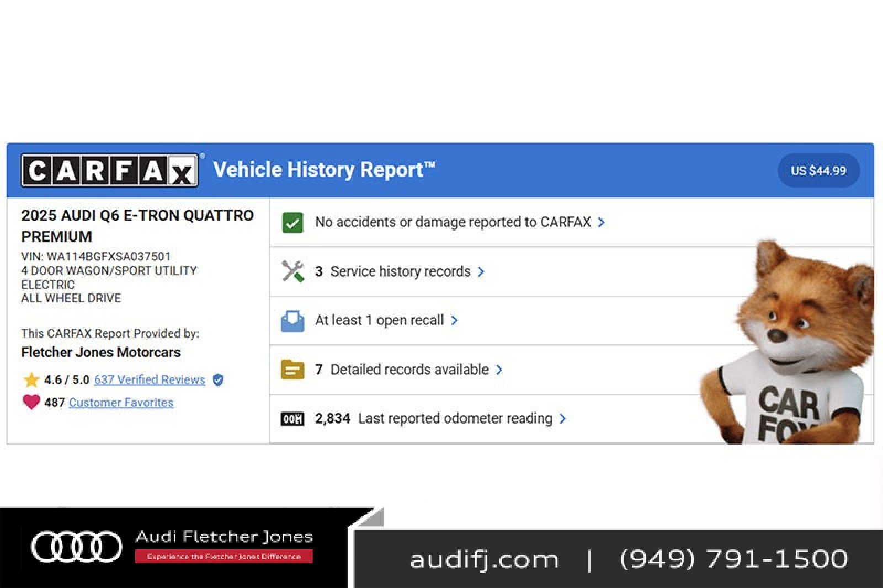
Task: Click the odometer reading icon
Action: (292, 419)
